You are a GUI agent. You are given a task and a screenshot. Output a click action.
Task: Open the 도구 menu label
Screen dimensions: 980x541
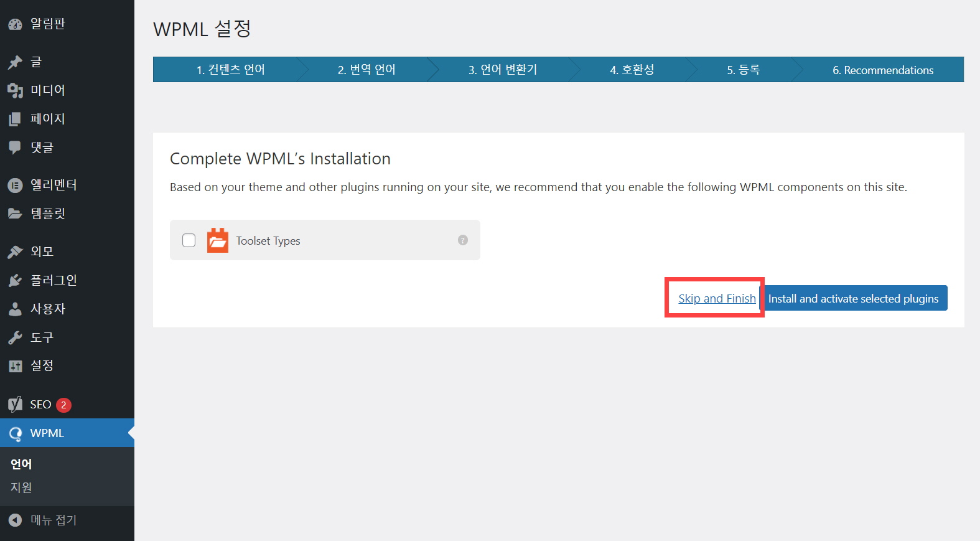[x=42, y=337]
